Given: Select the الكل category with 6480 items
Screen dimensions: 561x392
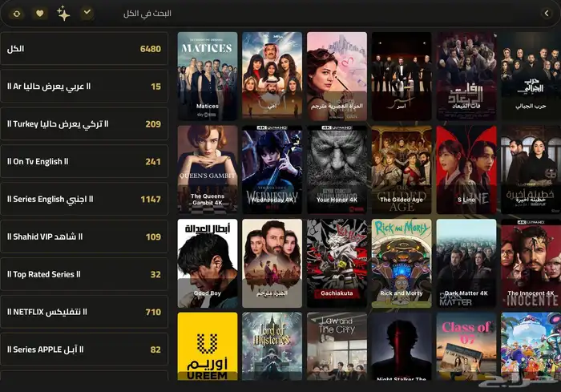Looking at the screenshot, I should coord(84,49).
